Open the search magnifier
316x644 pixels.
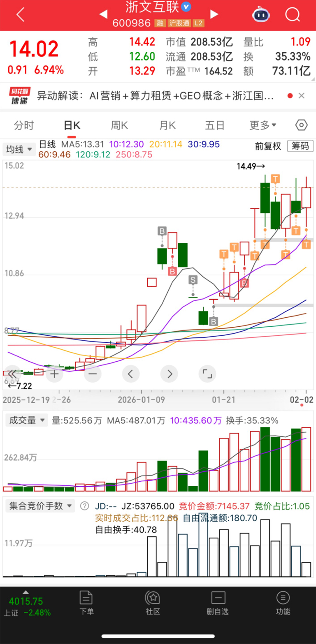coord(293,15)
